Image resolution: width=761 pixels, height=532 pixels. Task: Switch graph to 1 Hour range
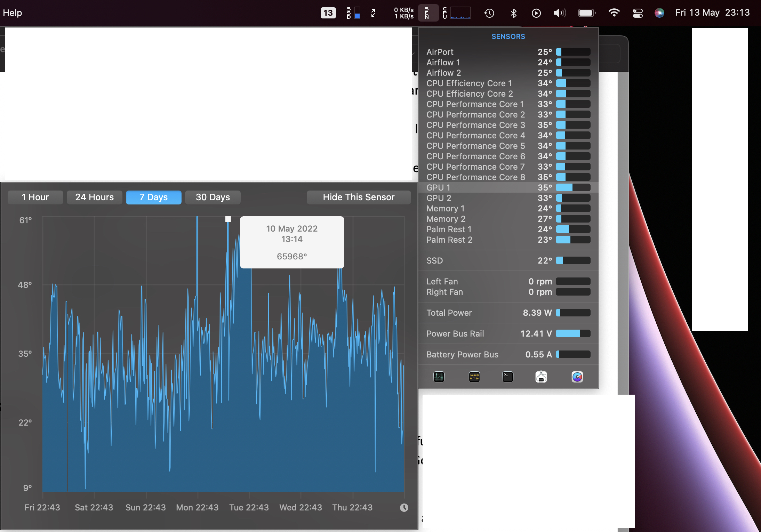click(35, 197)
